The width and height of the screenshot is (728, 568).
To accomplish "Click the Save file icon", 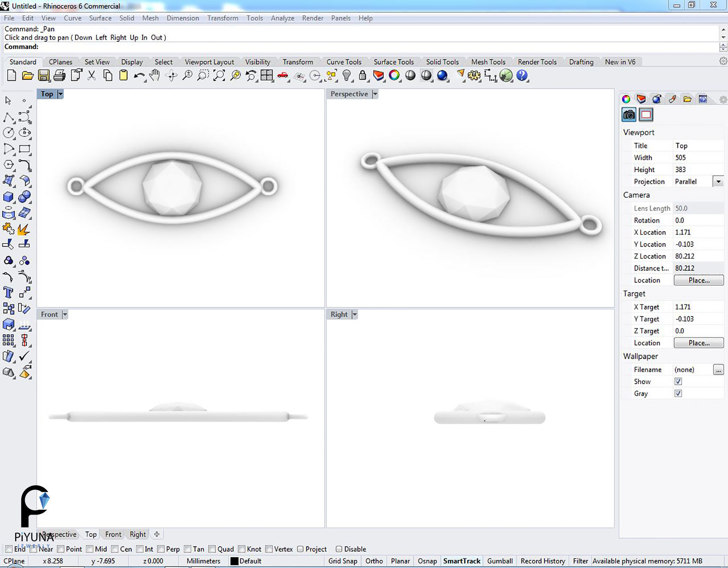I will coord(44,76).
